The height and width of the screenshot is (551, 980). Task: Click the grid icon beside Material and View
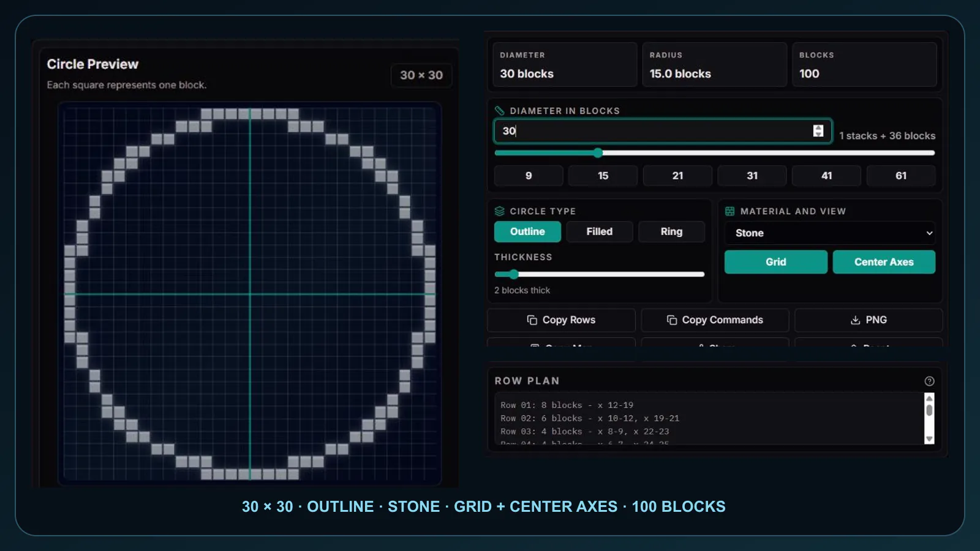[x=729, y=211]
